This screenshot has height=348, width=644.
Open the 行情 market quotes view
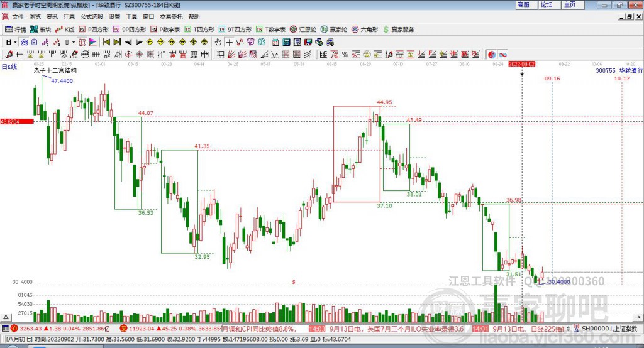16,30
